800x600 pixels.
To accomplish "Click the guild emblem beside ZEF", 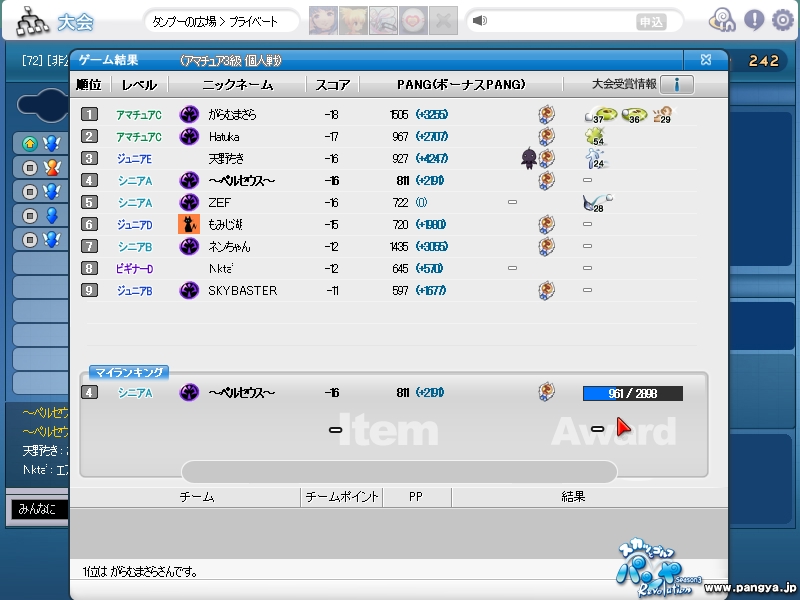I will click(x=189, y=203).
